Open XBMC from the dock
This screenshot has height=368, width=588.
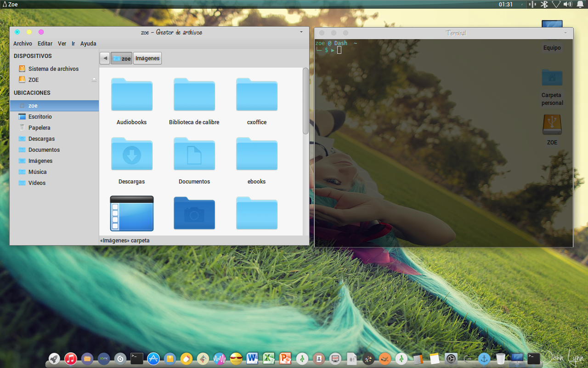[104, 359]
